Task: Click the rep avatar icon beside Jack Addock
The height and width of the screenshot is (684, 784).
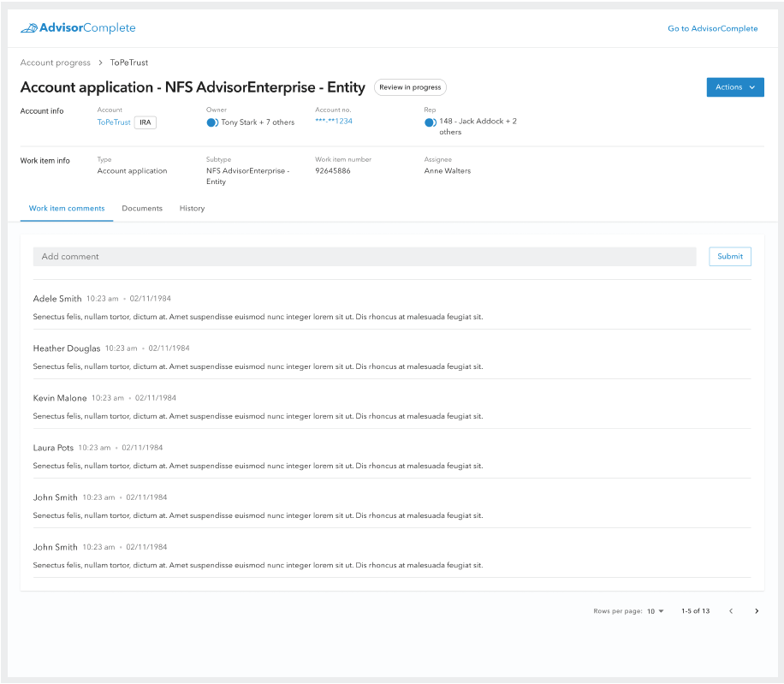Action: pos(430,122)
